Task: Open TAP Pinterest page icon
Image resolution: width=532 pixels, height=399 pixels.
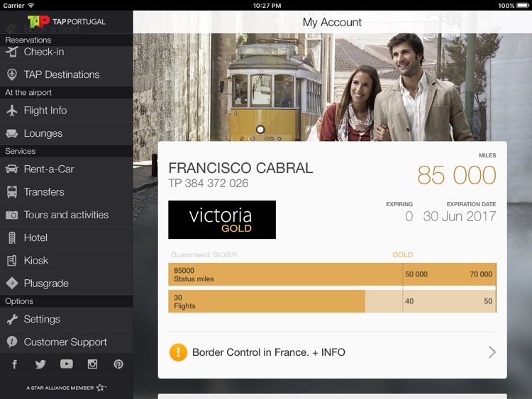Action: click(x=118, y=364)
